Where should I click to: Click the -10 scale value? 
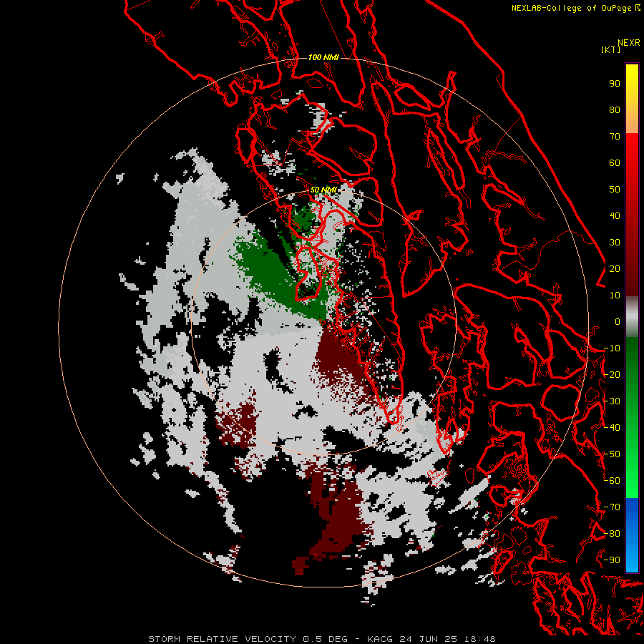click(x=612, y=348)
